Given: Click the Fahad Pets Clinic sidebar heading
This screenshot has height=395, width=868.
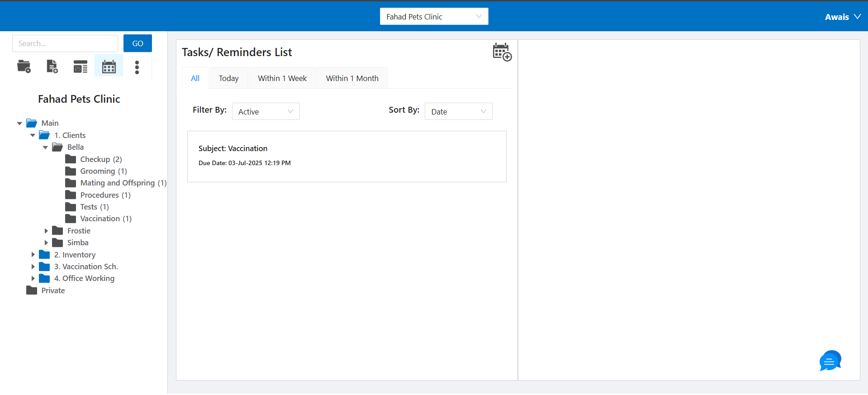Looking at the screenshot, I should (79, 99).
